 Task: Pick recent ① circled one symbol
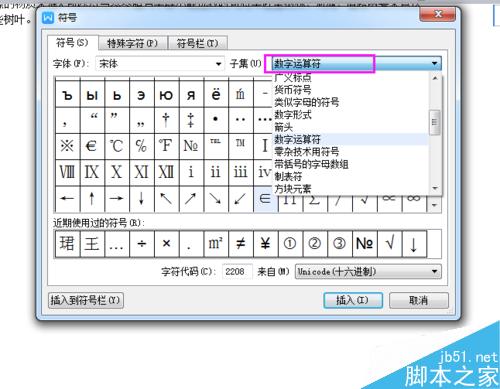[290, 244]
